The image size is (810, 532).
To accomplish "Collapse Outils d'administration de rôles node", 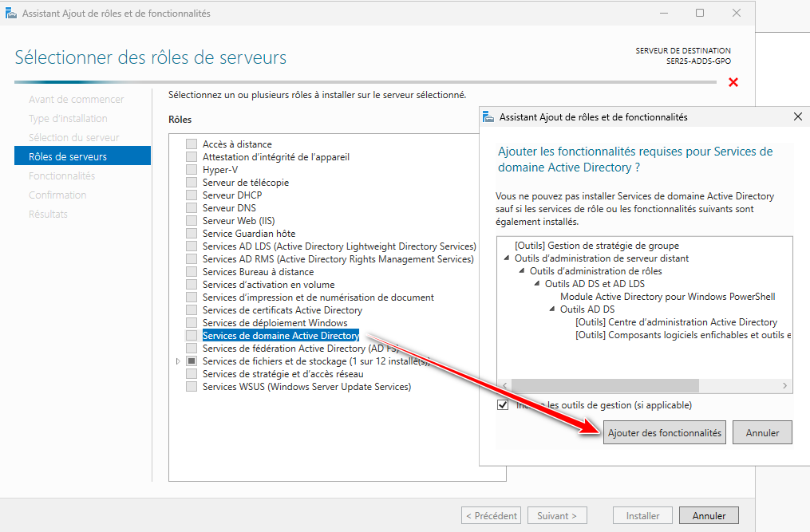I will 522,271.
